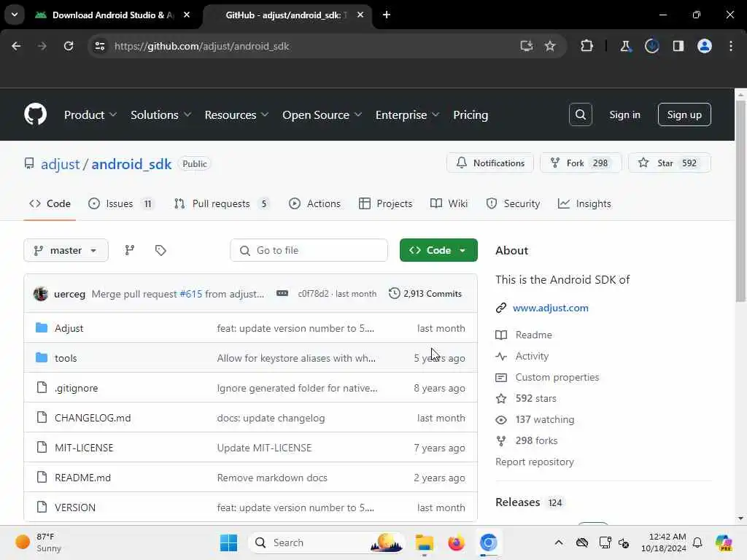This screenshot has height=560, width=747.
Task: Open new browser tab with plus
Action: tap(387, 15)
